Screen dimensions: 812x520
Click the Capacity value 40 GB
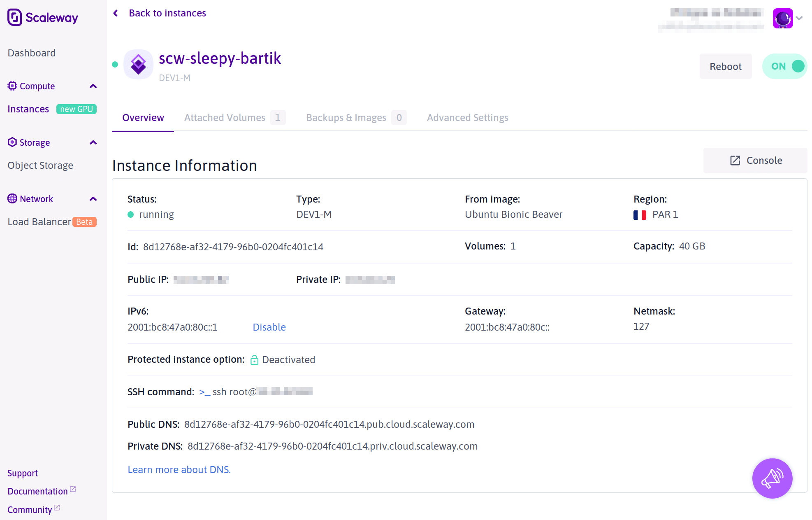[x=692, y=246]
